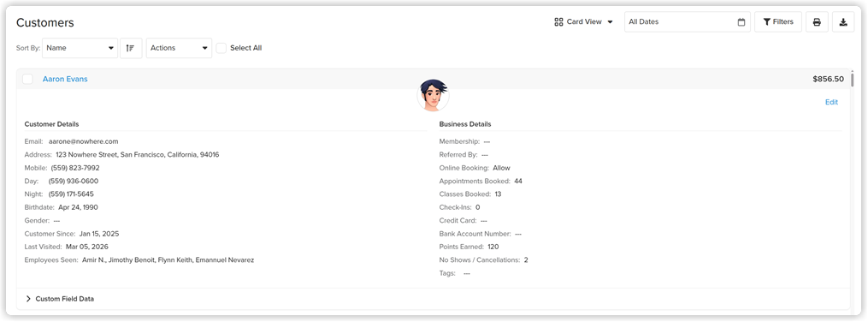The image size is (868, 322).
Task: Open the calendar icon in All Dates
Action: click(741, 22)
